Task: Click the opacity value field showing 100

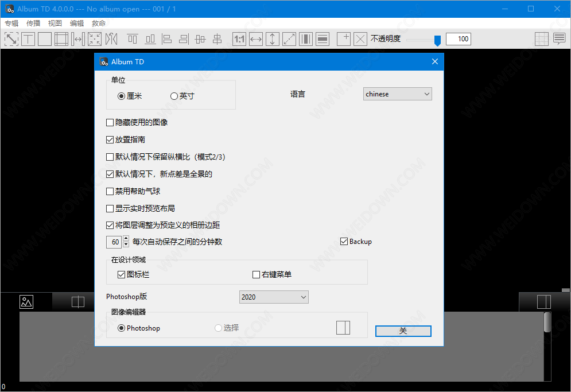Action: tap(459, 39)
